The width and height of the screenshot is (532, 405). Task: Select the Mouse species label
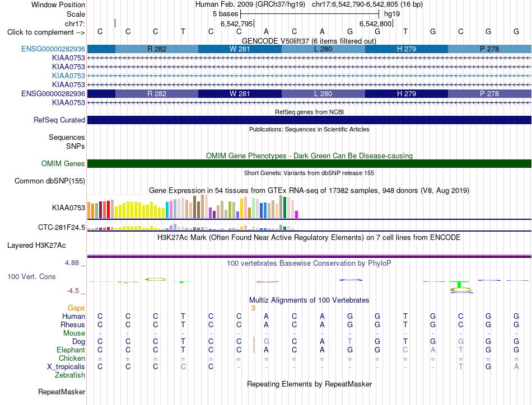click(x=74, y=333)
